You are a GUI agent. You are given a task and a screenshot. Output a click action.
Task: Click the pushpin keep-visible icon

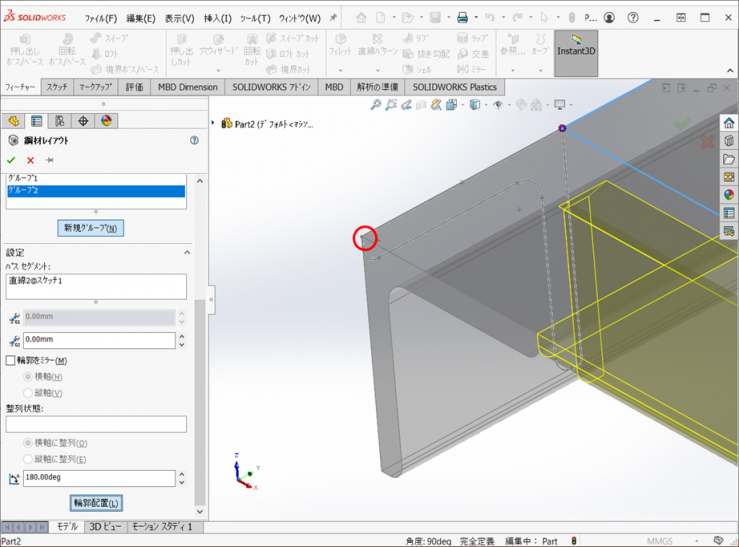click(x=48, y=160)
